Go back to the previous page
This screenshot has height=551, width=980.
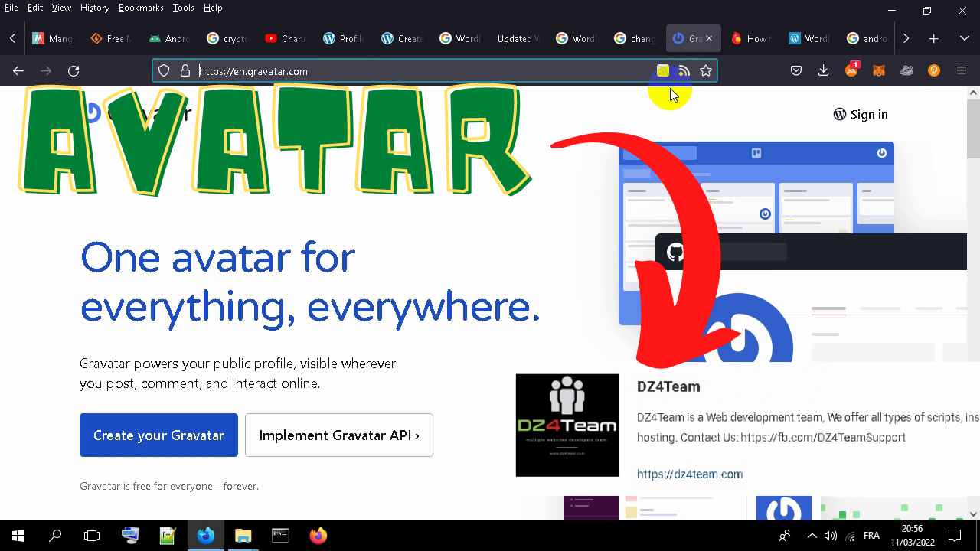[18, 71]
